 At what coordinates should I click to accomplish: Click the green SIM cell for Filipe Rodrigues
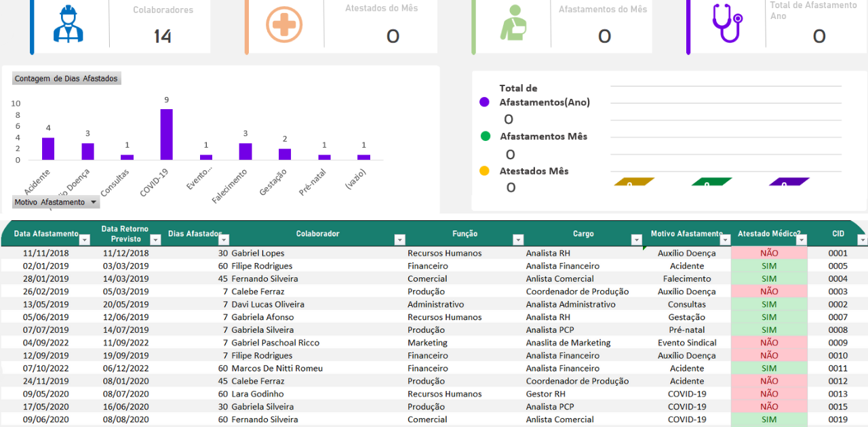pos(769,266)
